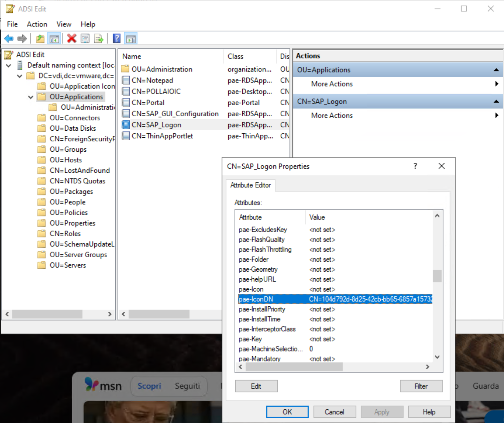Confirm the Properties dialog with OK
The image size is (504, 423).
(287, 412)
